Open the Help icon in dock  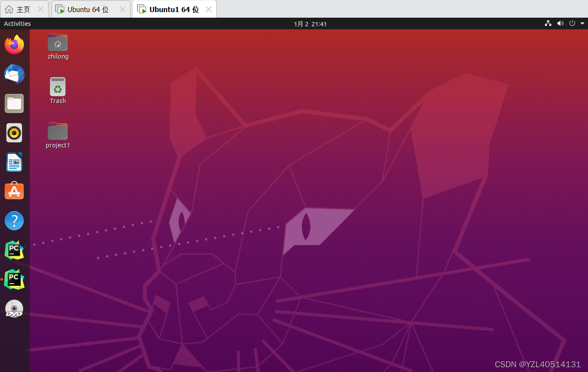[14, 221]
